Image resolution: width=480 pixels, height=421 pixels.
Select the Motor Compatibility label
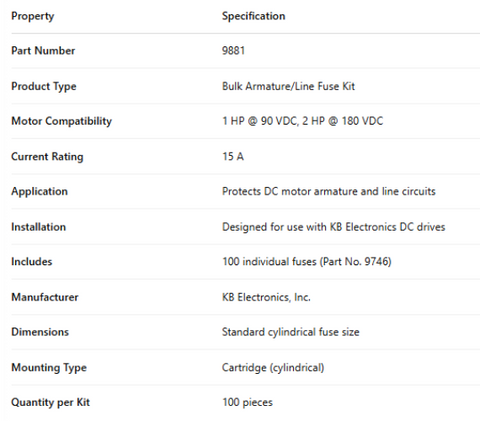click(x=61, y=121)
